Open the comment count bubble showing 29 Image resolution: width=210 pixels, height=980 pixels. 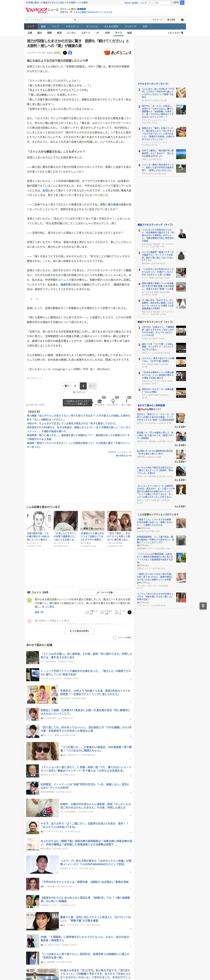[x=50, y=53]
